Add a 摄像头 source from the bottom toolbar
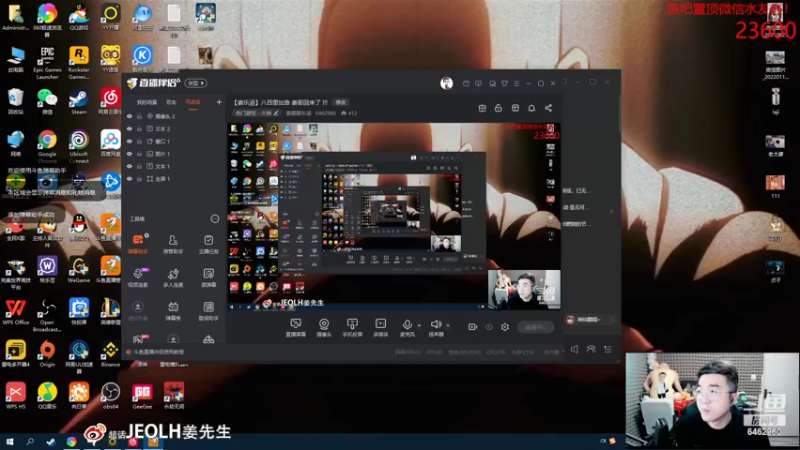 coord(324,328)
